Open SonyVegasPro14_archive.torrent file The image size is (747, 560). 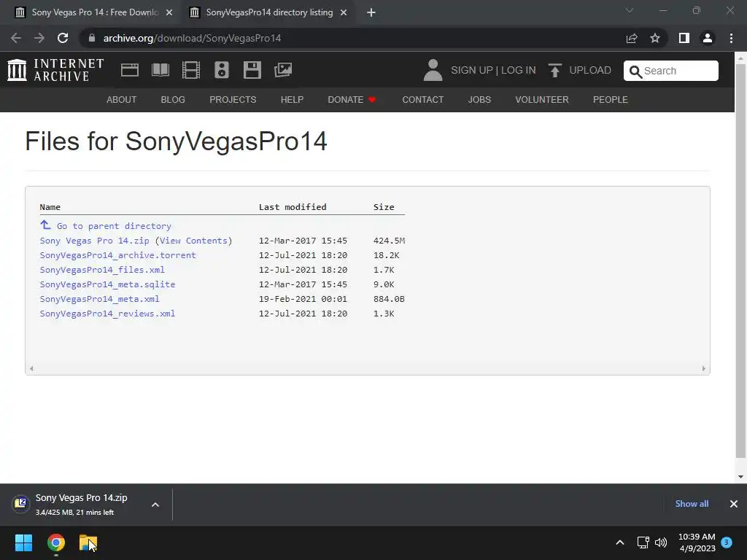117,255
